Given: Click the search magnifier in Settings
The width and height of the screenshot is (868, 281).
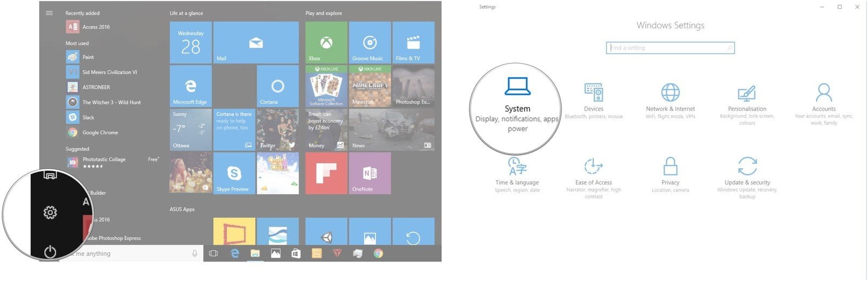Looking at the screenshot, I should (730, 48).
